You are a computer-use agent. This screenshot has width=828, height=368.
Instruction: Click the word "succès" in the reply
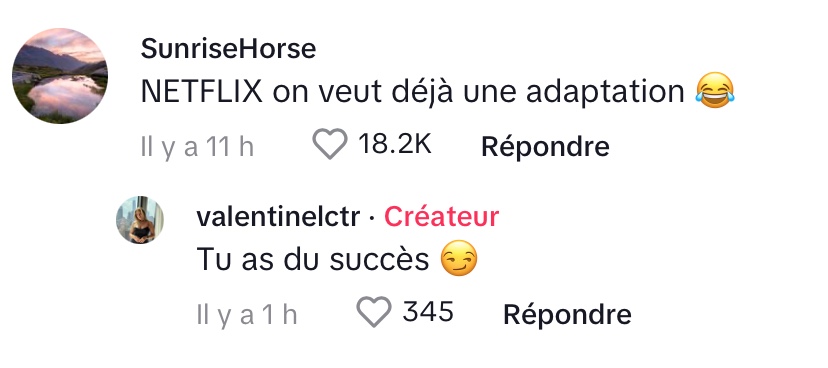379,259
